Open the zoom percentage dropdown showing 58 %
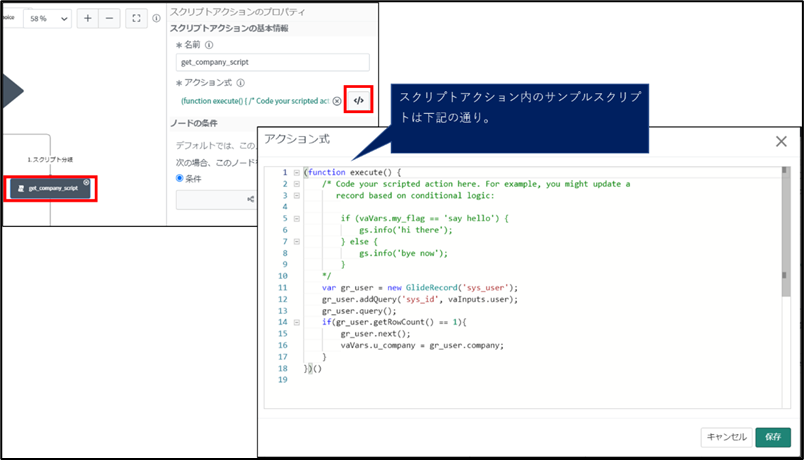Image resolution: width=804 pixels, height=460 pixels. 47,18
